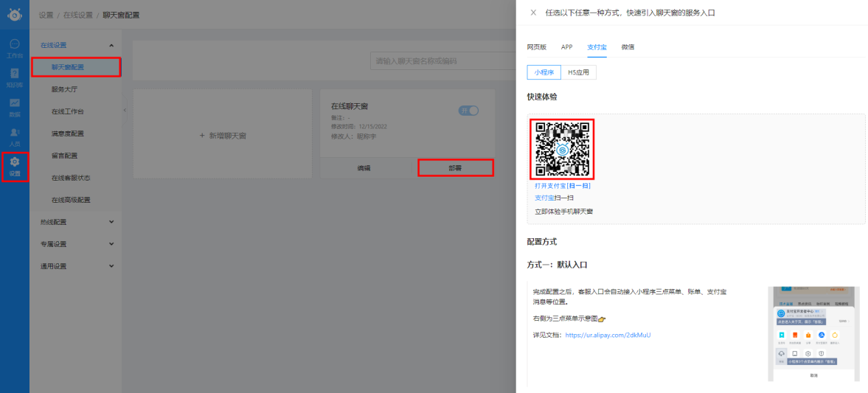Choose the H5应用 option button
This screenshot has width=868, height=393.
[578, 72]
